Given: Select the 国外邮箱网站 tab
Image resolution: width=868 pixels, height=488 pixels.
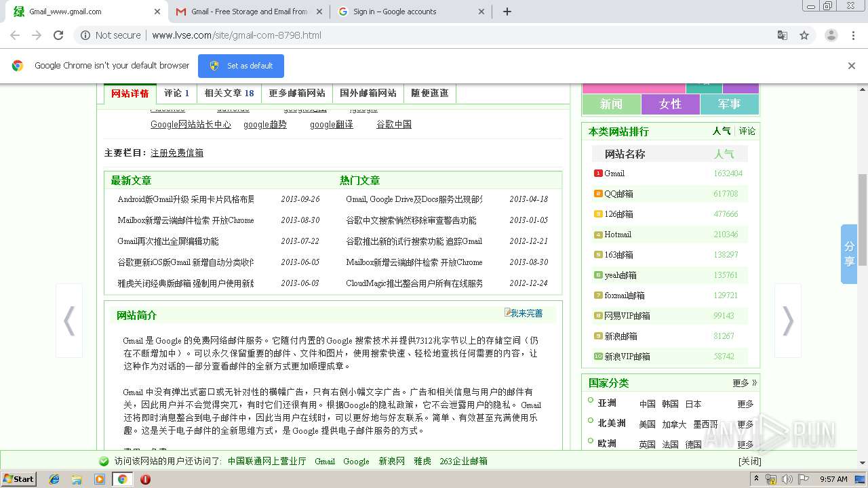Looking at the screenshot, I should [368, 94].
